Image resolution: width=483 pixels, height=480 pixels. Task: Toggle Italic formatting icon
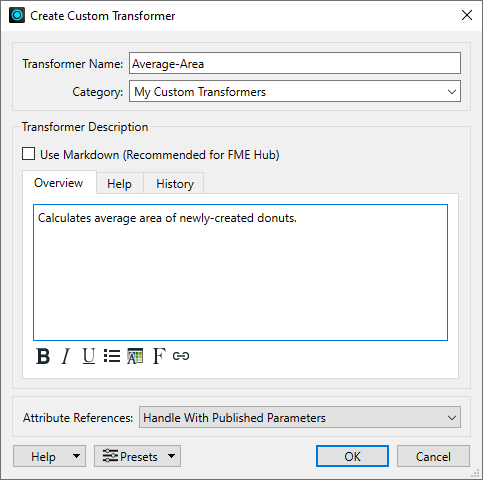click(x=66, y=356)
